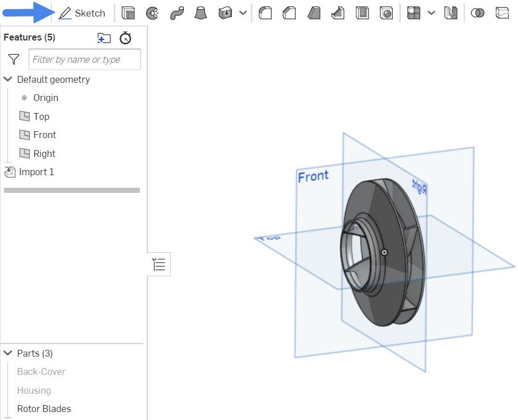
Task: Show the hidden feature list panel flyout
Action: click(x=159, y=264)
